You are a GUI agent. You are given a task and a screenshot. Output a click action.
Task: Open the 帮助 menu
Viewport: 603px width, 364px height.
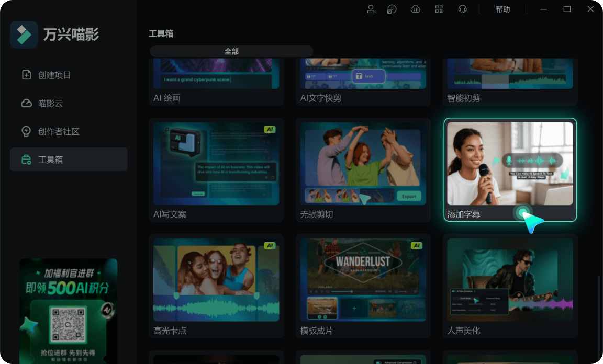[x=503, y=9]
